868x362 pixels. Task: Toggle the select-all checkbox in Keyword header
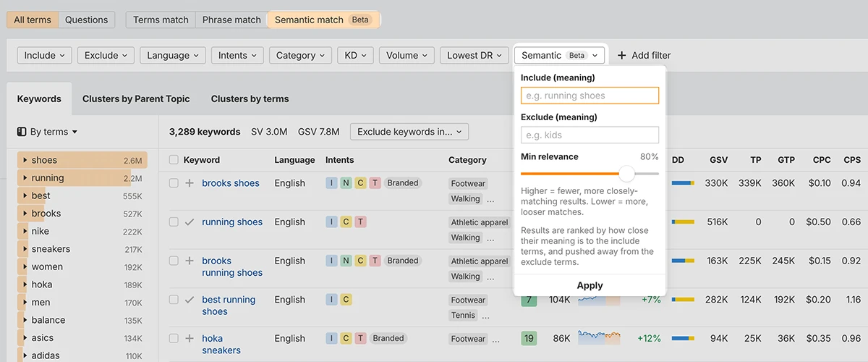pyautogui.click(x=174, y=160)
